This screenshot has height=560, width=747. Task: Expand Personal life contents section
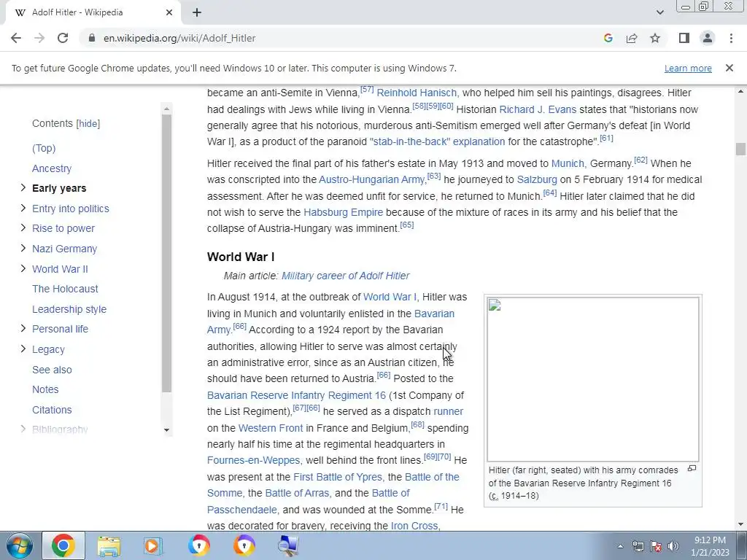(23, 329)
